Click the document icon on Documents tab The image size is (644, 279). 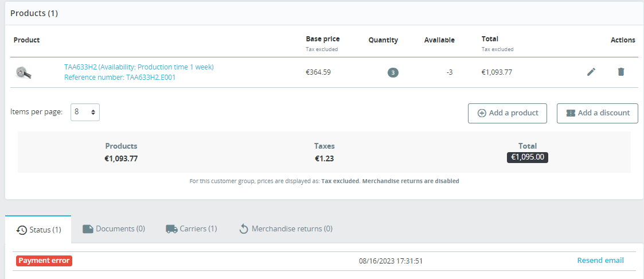coord(88,229)
